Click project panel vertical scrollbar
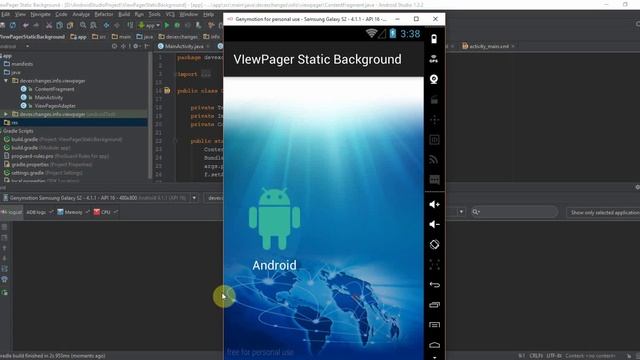640x360 pixels. [150, 116]
